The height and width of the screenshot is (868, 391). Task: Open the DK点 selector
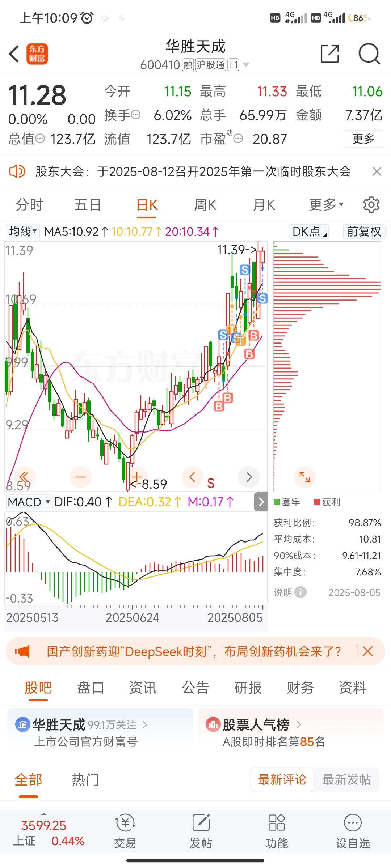(309, 231)
